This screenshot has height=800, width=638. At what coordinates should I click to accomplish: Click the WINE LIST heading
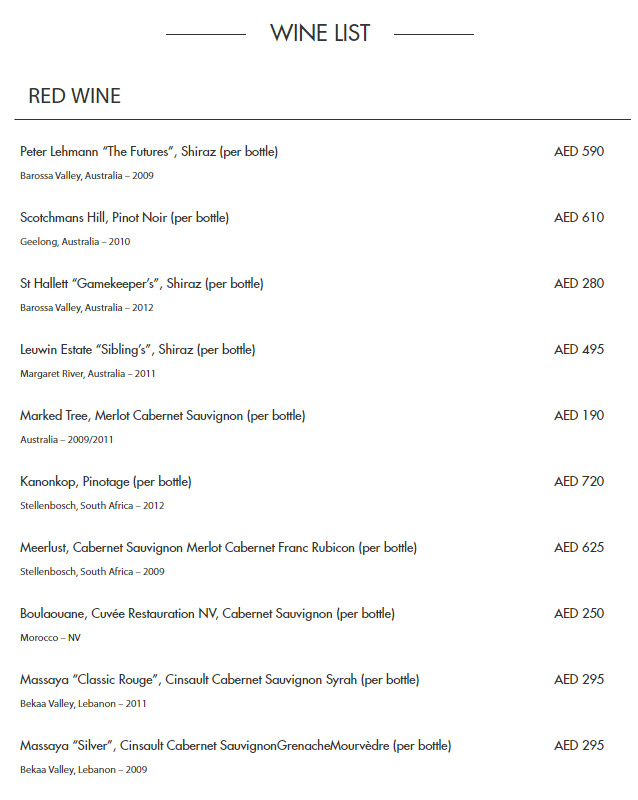[x=320, y=33]
